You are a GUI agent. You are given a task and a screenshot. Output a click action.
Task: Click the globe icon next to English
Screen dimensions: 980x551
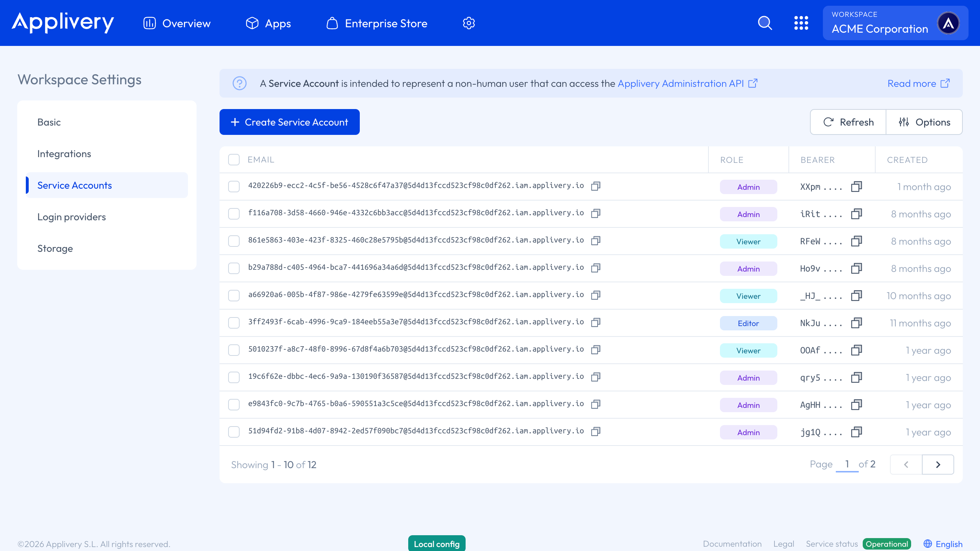(x=927, y=544)
